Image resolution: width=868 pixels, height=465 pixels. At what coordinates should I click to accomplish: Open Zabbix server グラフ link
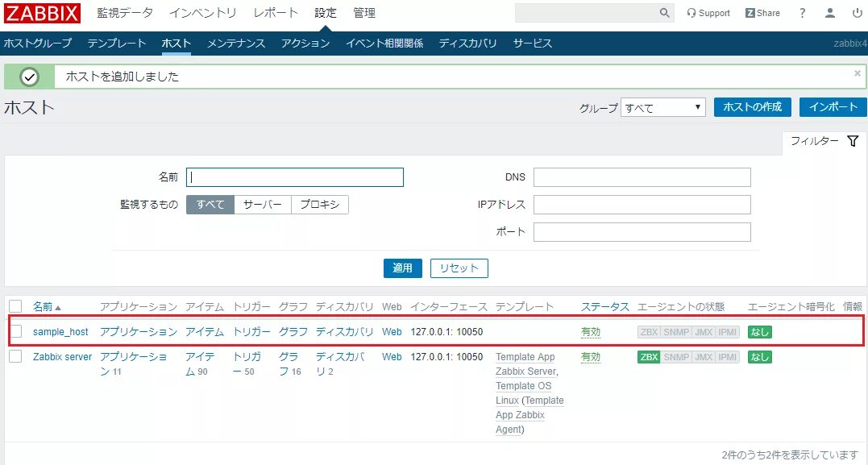pyautogui.click(x=289, y=363)
